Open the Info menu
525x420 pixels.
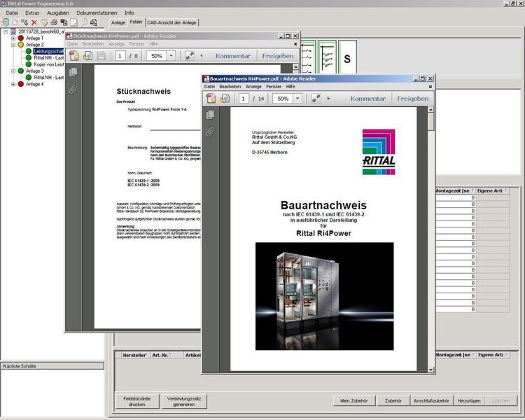click(129, 13)
